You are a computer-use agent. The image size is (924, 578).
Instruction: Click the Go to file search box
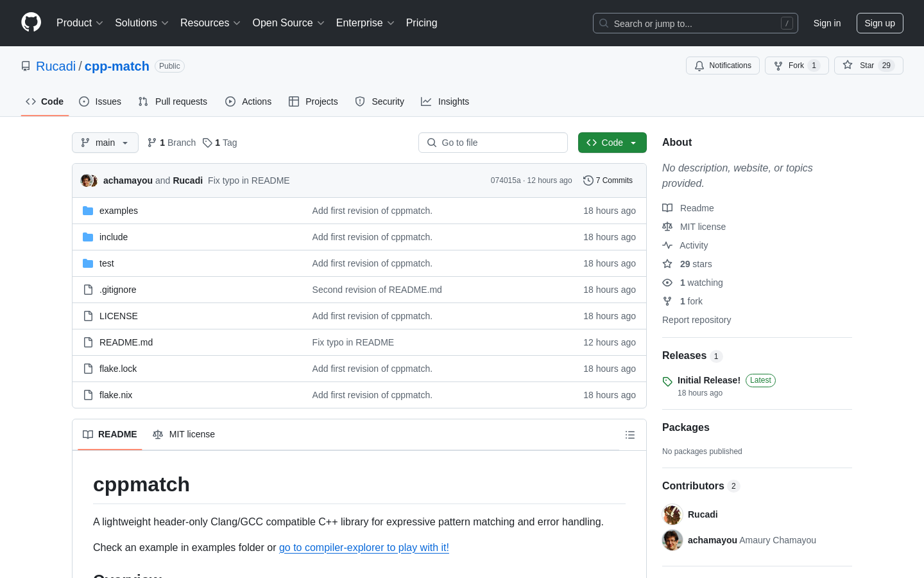tap(493, 143)
